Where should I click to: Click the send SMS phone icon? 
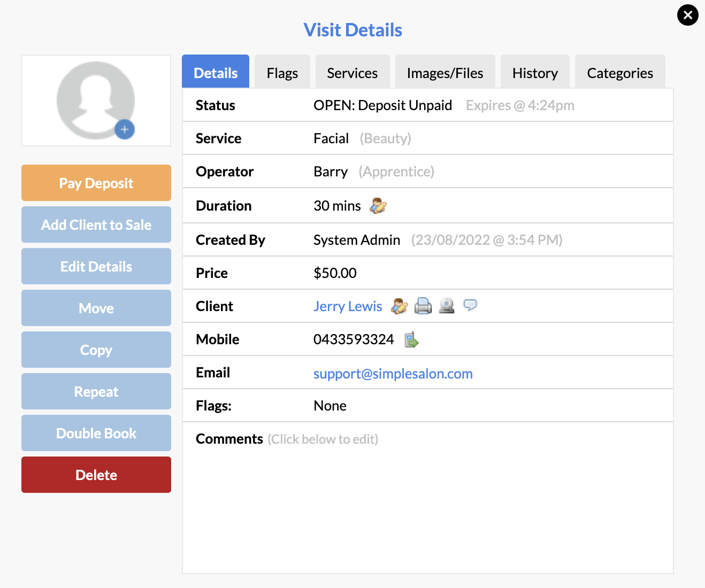(411, 339)
